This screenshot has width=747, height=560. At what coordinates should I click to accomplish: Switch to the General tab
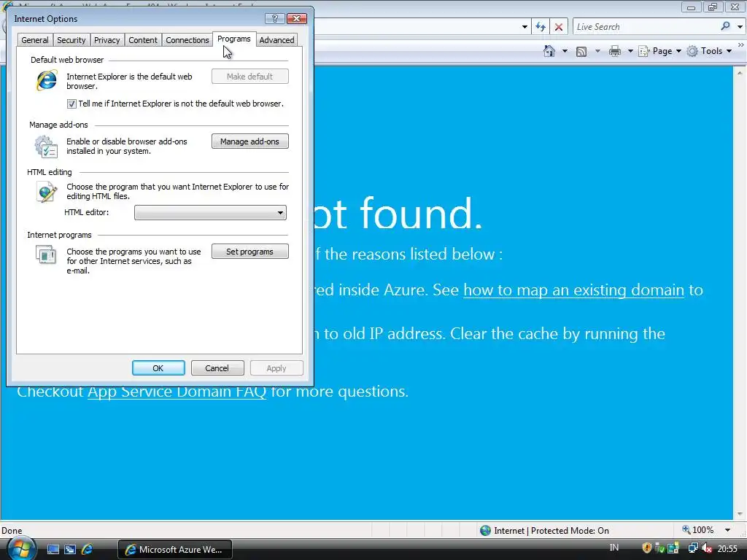[x=35, y=40]
